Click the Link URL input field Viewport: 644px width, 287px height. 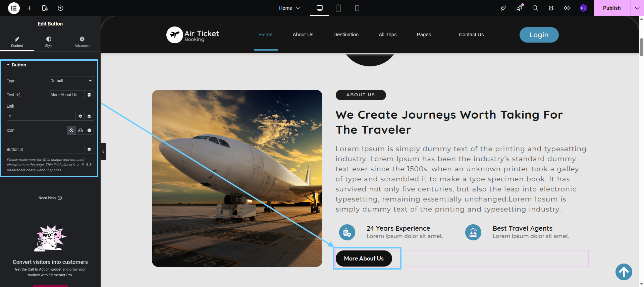tap(41, 116)
